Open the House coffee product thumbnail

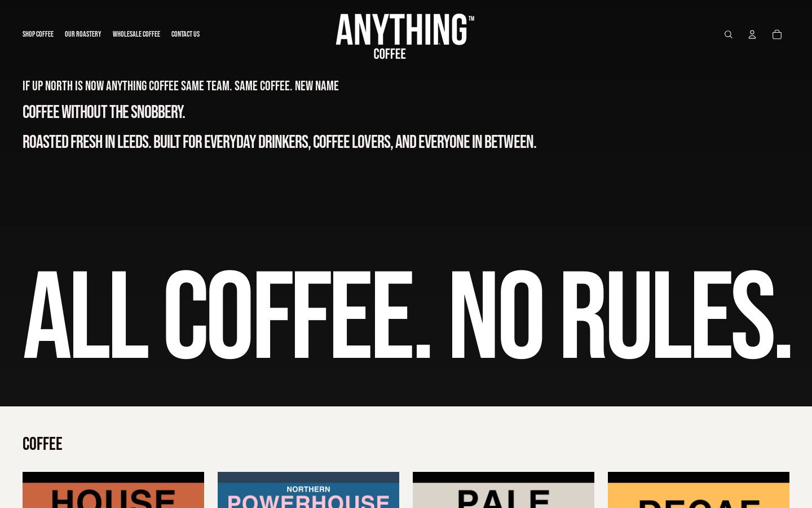(x=113, y=490)
